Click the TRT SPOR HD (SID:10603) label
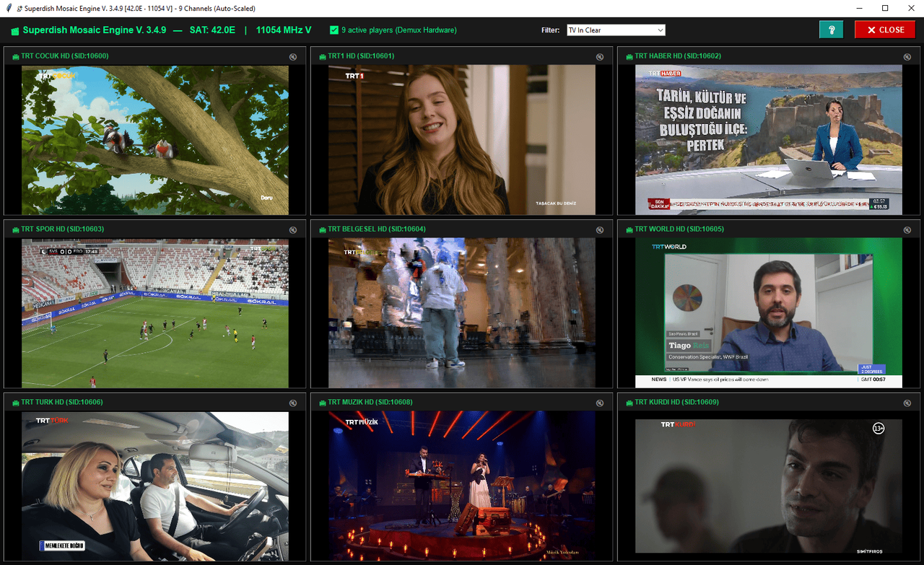The image size is (924, 565). (63, 229)
